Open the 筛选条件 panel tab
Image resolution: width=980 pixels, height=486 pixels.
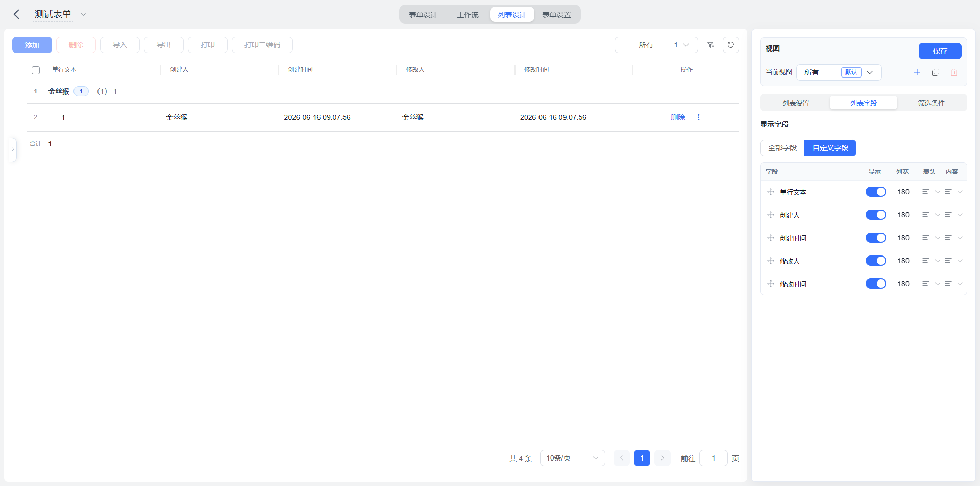(932, 103)
